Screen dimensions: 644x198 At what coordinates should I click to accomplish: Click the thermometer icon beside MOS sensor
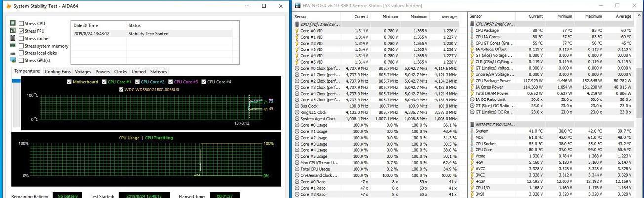pos(472,137)
